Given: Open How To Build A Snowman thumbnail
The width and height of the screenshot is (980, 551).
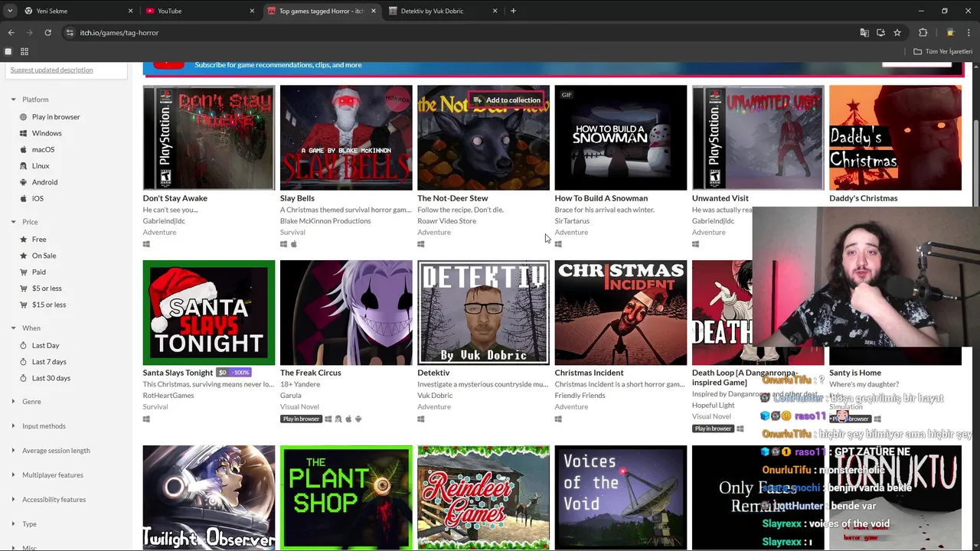Looking at the screenshot, I should coord(621,138).
